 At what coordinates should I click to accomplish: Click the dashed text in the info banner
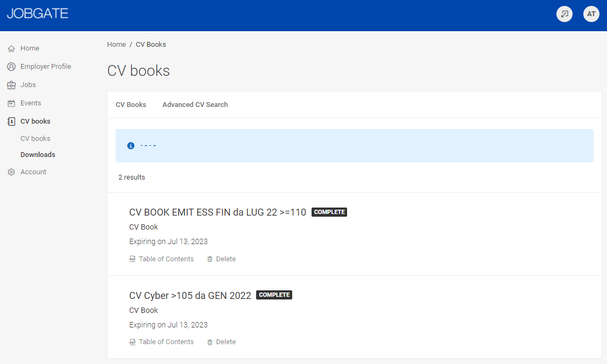pos(148,146)
